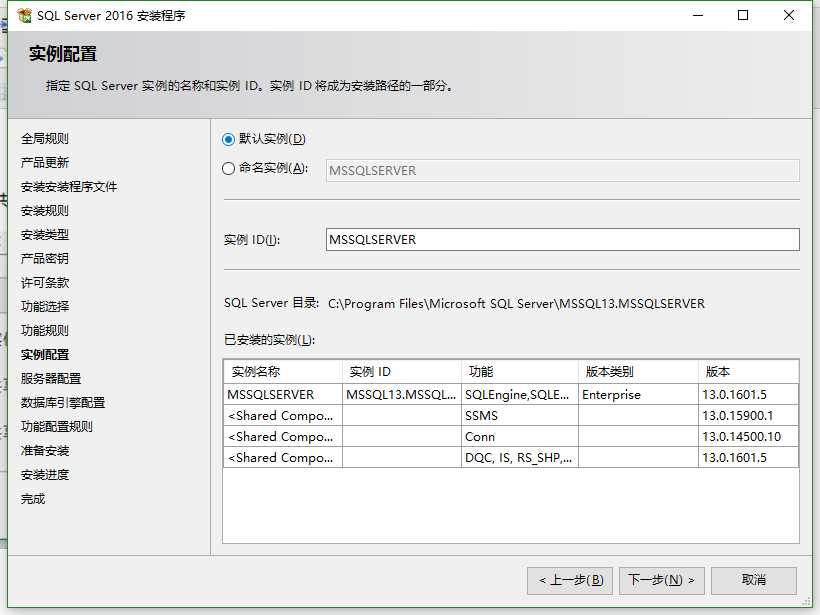
Task: Close the SQL Server 2016 setup window
Action: [x=789, y=15]
